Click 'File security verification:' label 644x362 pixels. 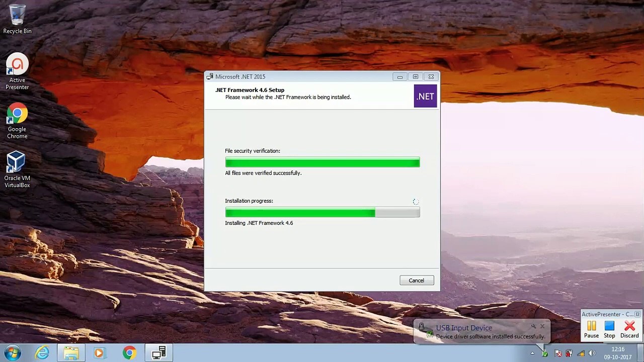click(x=253, y=151)
